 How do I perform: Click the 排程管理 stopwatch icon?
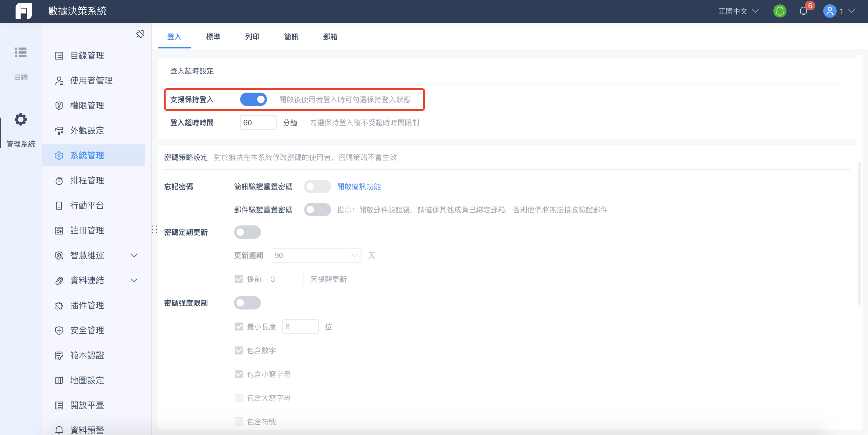pyautogui.click(x=59, y=181)
